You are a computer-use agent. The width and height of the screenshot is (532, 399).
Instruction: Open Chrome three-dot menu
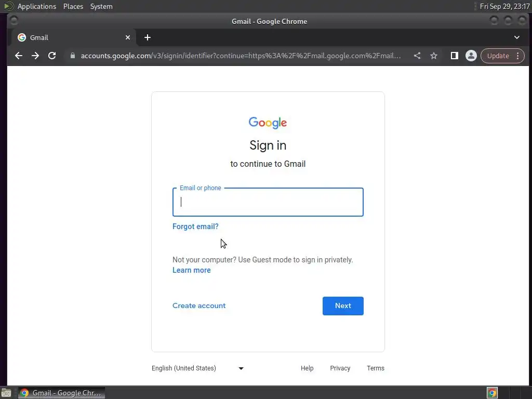coord(518,56)
